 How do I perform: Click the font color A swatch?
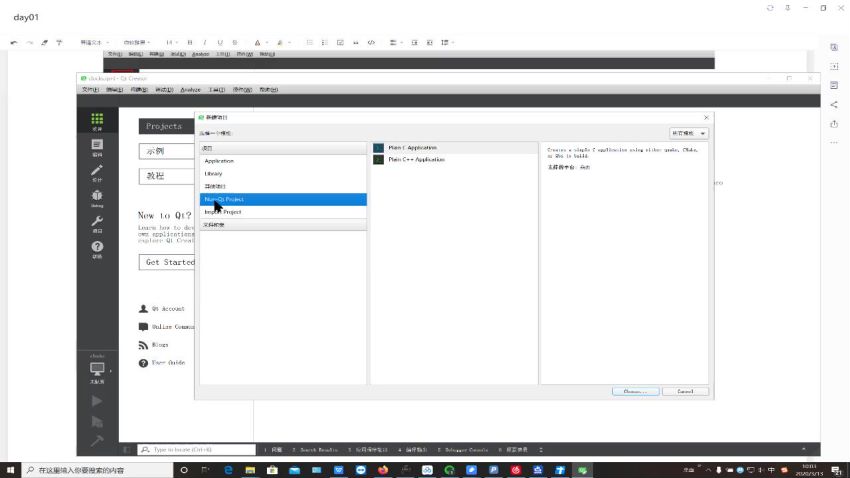pos(257,42)
